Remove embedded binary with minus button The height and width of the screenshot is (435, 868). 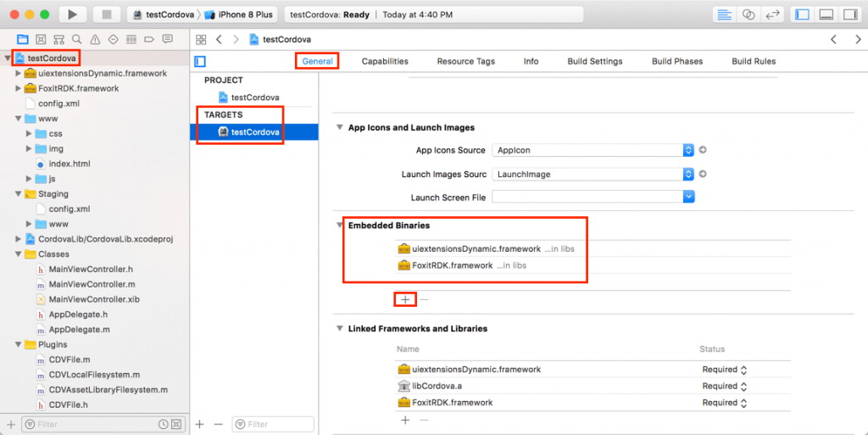[x=424, y=299]
